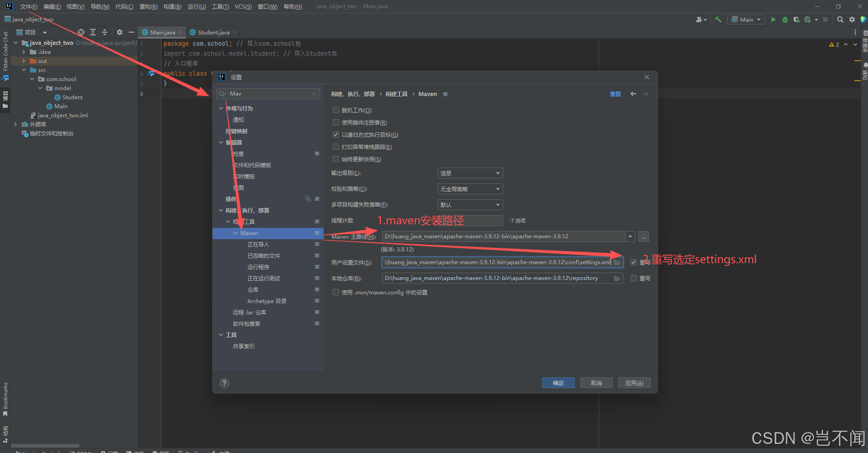The width and height of the screenshot is (868, 453).
Task: Select 运行程序 under Maven settings
Action: [258, 267]
